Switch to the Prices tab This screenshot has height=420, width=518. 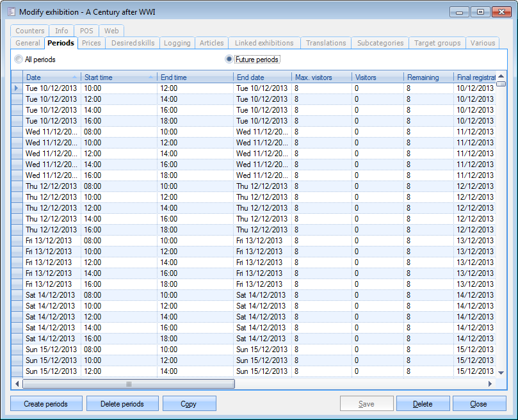tap(92, 43)
